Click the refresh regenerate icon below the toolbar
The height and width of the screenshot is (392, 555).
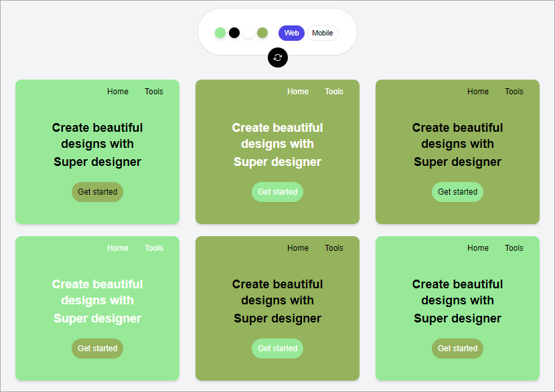click(277, 58)
